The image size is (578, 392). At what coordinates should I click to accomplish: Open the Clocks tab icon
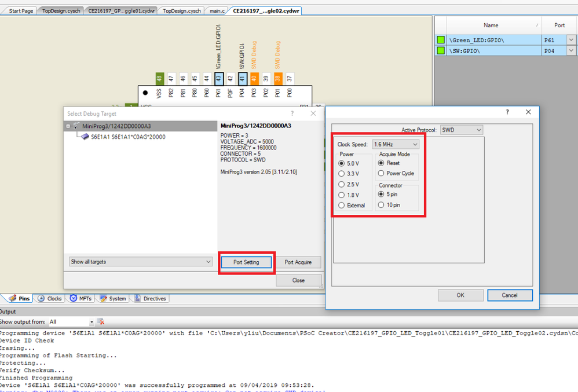pyautogui.click(x=41, y=298)
